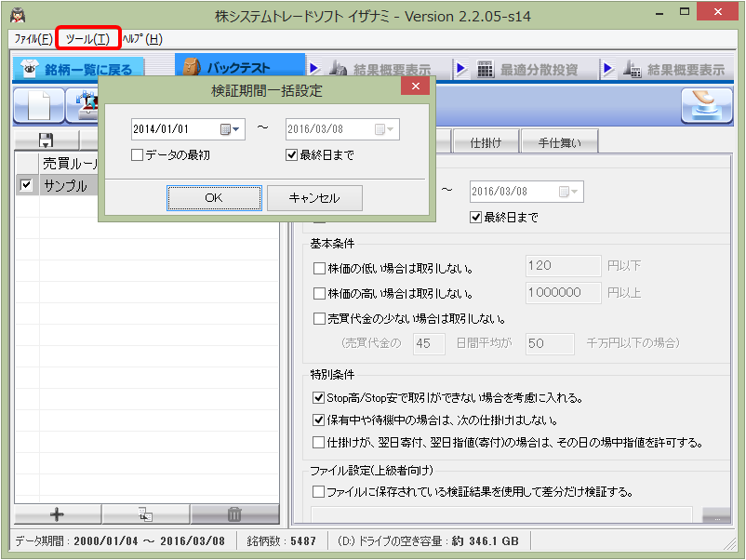746x560 pixels.
Task: Click the trash delete rule icon
Action: (x=234, y=514)
